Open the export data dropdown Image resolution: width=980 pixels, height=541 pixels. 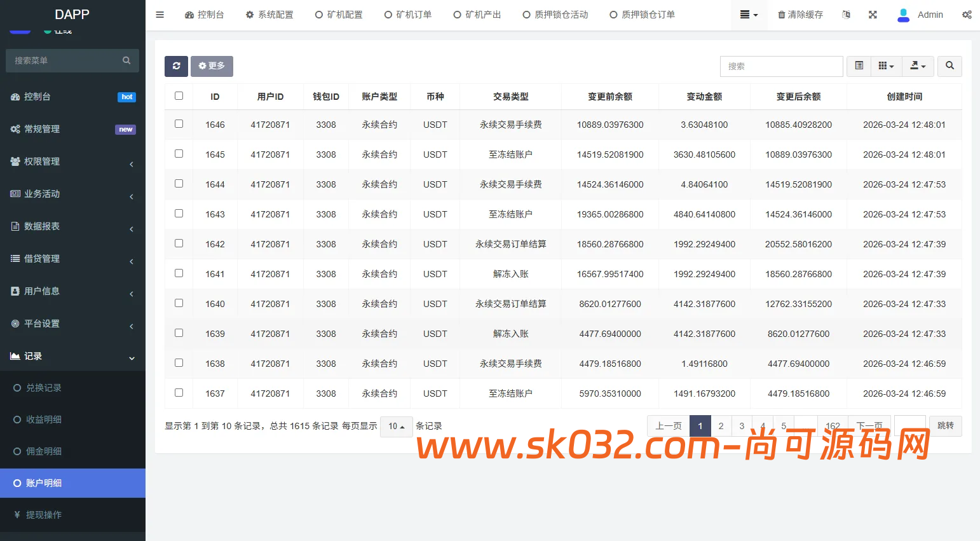[918, 66]
